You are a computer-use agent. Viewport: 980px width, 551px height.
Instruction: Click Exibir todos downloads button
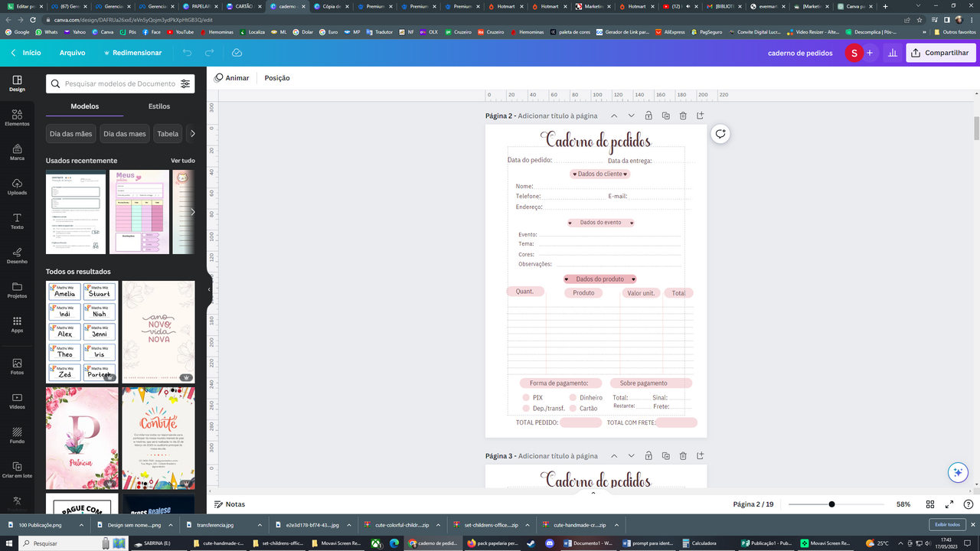947,524
